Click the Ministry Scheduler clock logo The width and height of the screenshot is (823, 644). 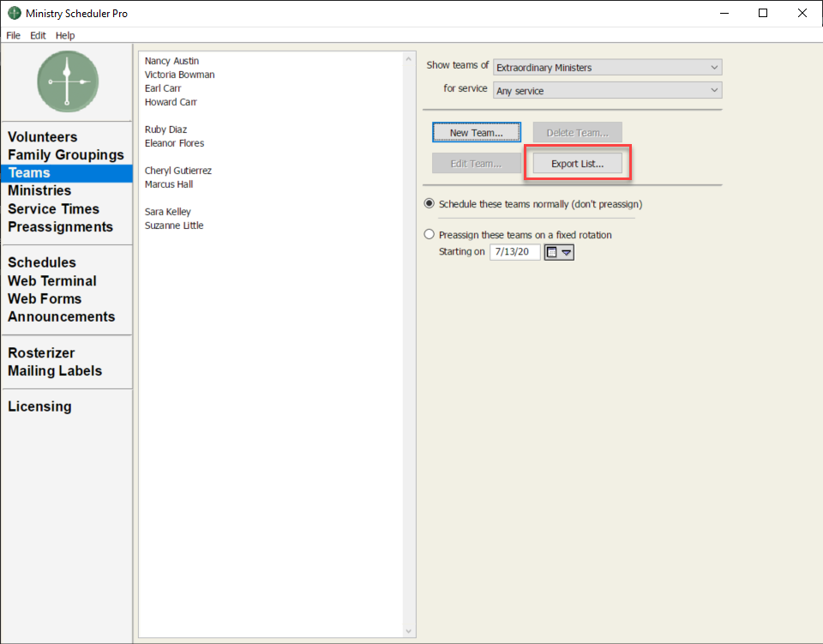click(67, 81)
